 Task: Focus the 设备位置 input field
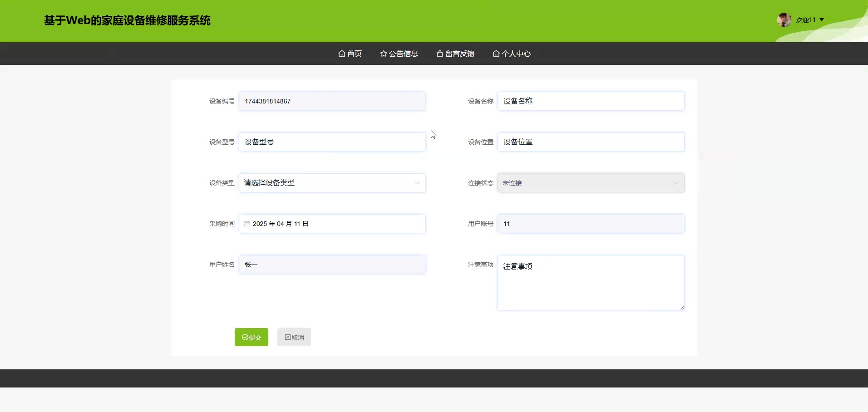pos(591,142)
